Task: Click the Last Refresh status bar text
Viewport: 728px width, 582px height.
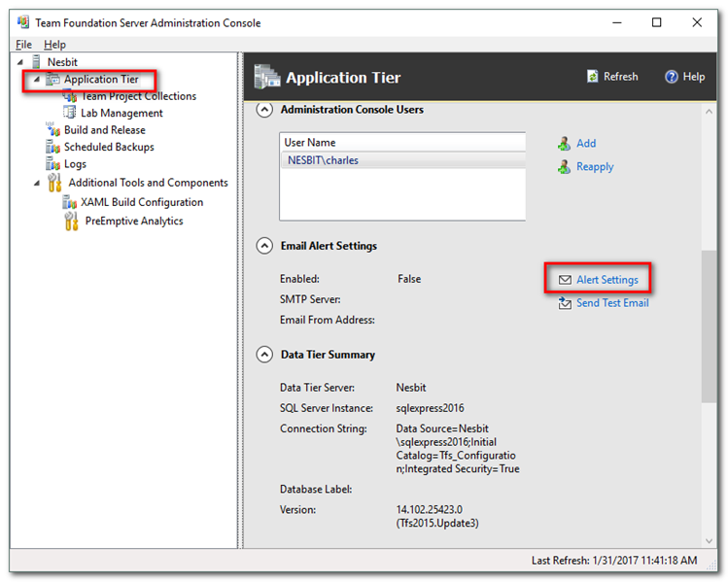Action: coord(613,561)
